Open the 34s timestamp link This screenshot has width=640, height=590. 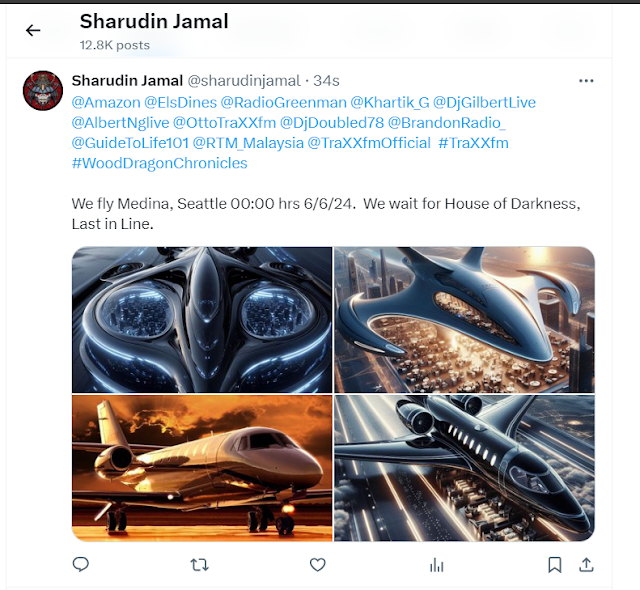[x=326, y=81]
